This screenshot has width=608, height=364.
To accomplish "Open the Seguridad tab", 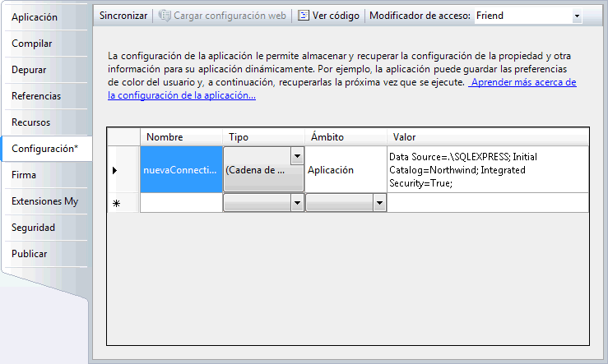I will [34, 228].
